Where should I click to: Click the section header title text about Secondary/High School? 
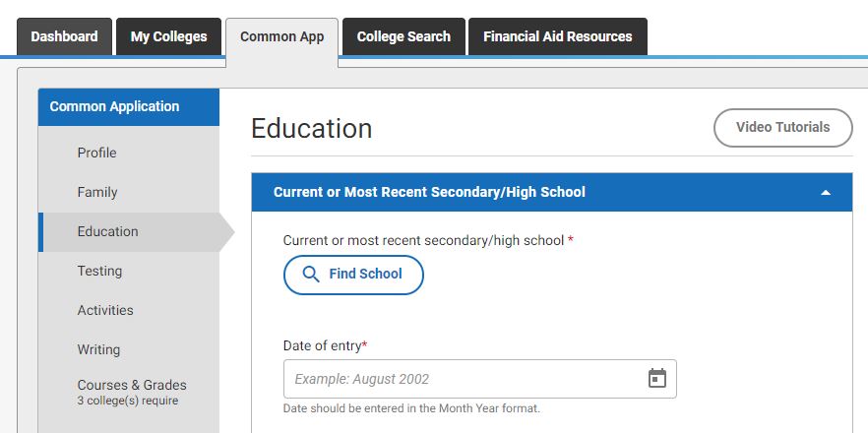pos(429,192)
